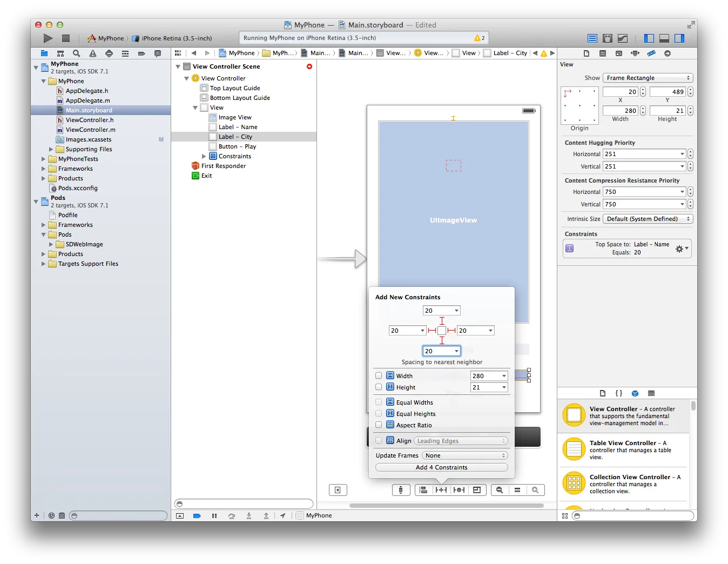Open constraint gear menu in Size inspector
The image size is (728, 564).
681,249
